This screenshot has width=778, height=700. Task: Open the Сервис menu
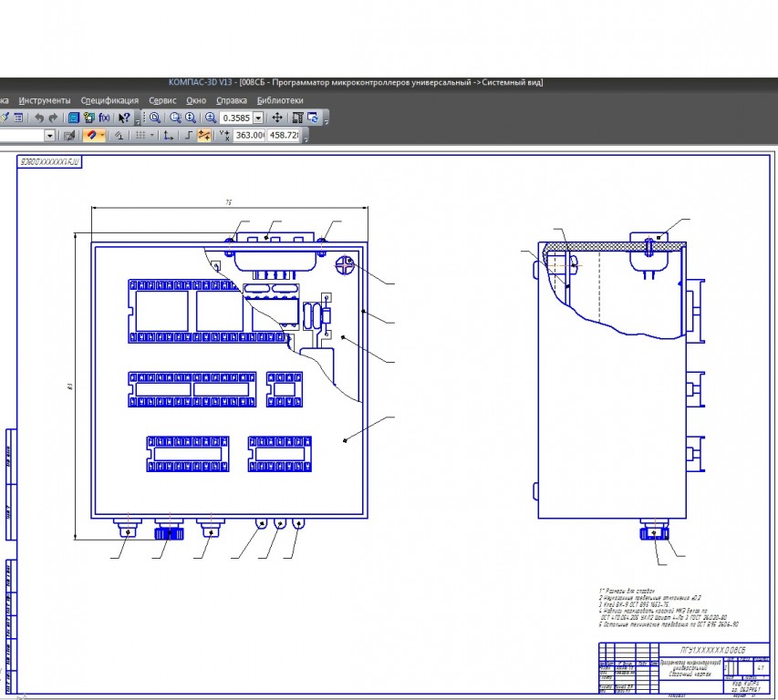(x=162, y=100)
